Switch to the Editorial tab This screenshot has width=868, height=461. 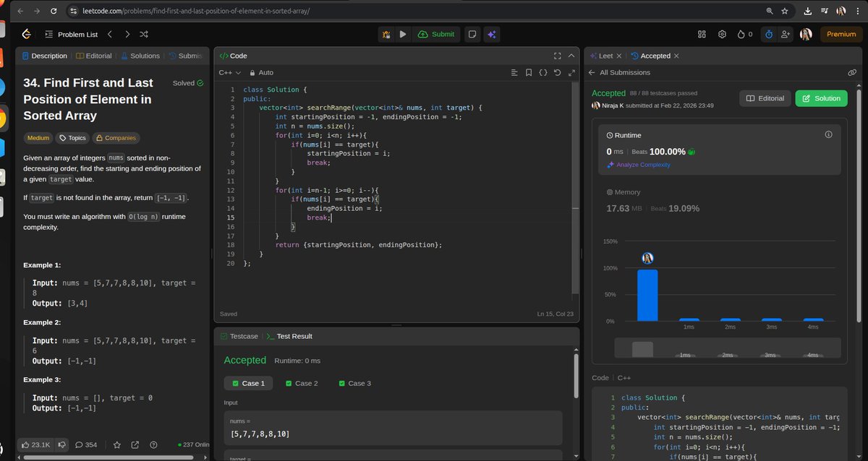pos(93,56)
